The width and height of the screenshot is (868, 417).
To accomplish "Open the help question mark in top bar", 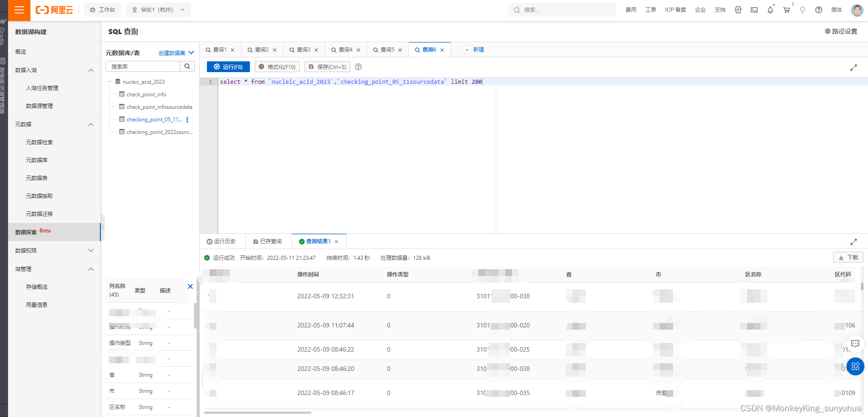I will click(819, 10).
